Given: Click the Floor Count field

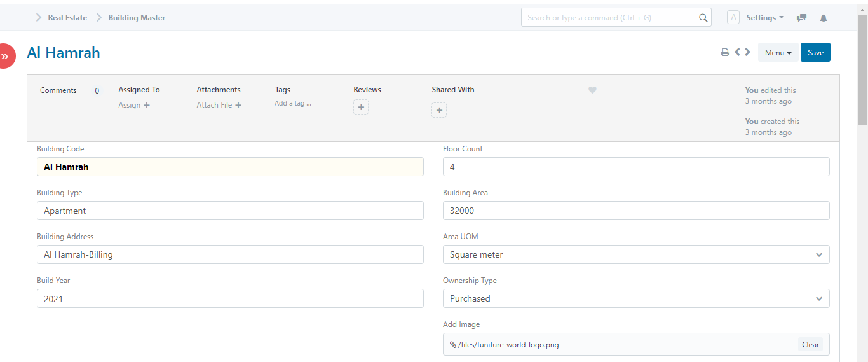Looking at the screenshot, I should pyautogui.click(x=636, y=167).
